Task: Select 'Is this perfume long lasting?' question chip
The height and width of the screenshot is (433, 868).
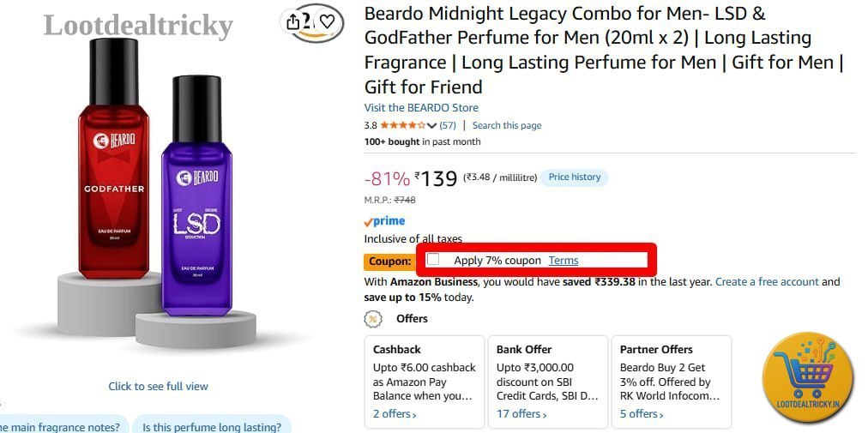Action: [212, 426]
